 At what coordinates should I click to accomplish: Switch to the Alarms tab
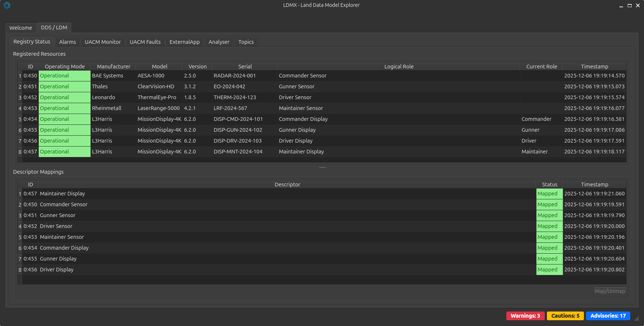pos(67,42)
